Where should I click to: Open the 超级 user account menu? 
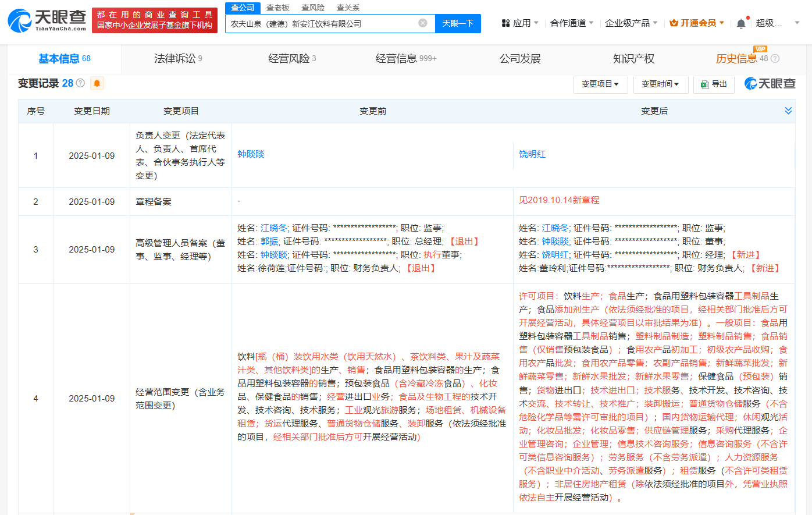(x=778, y=23)
